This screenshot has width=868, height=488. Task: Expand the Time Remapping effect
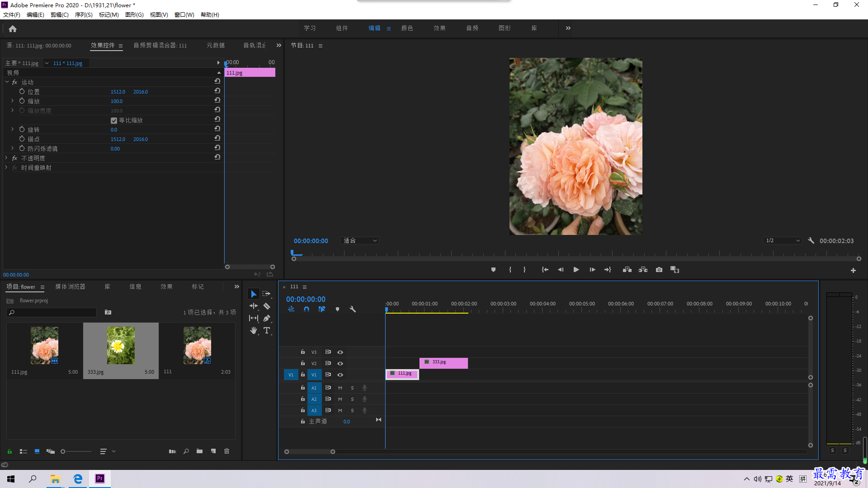[6, 168]
